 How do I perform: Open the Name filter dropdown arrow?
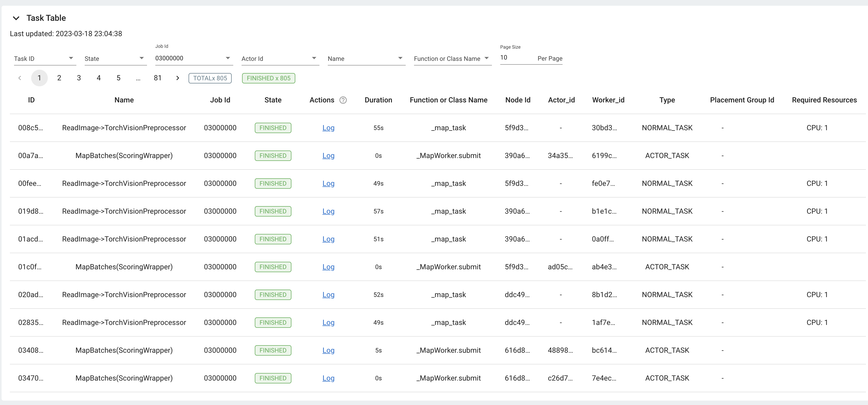(400, 58)
